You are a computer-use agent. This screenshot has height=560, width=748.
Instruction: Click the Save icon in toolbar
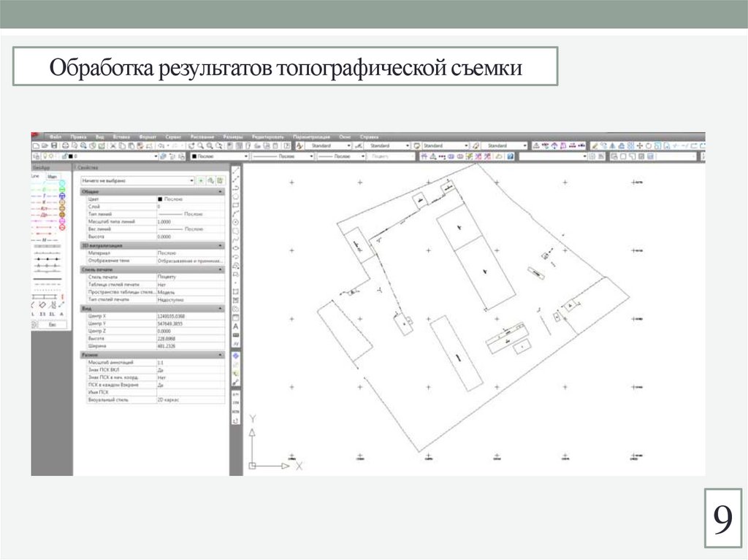pos(54,146)
